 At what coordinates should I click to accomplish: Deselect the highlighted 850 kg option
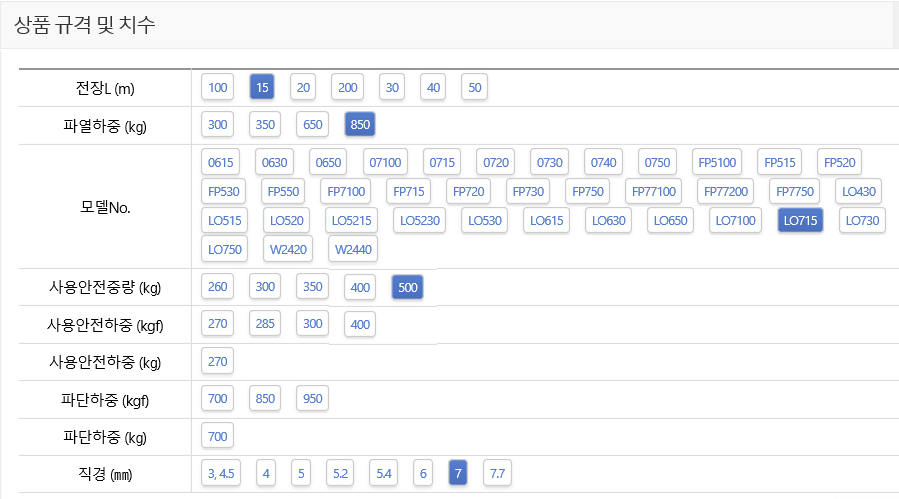point(360,125)
